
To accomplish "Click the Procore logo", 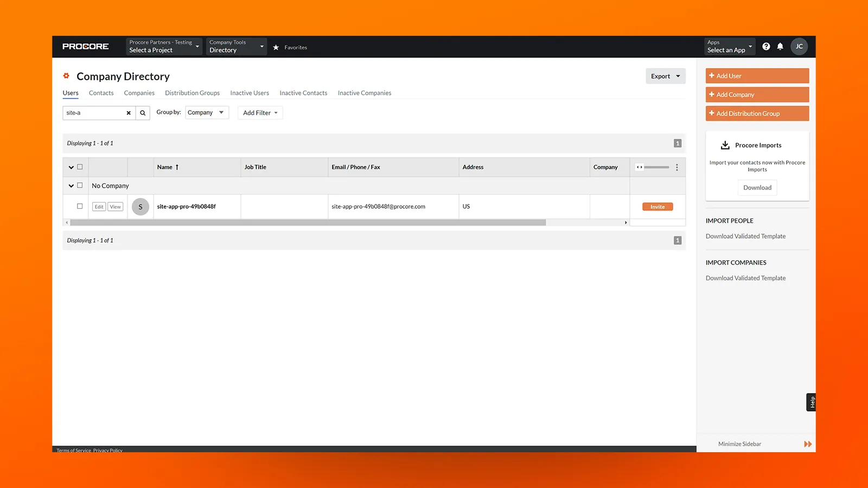I will point(86,47).
